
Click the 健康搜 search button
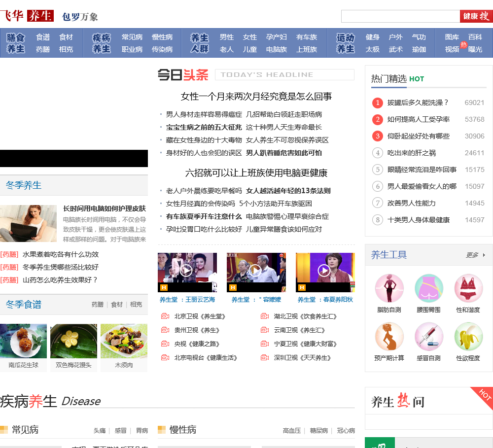pos(476,16)
